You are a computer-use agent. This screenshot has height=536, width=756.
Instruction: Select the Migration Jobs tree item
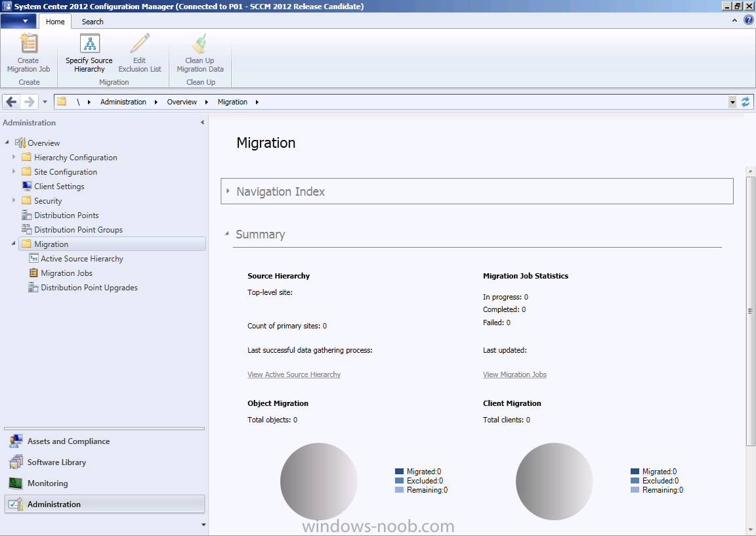(x=66, y=273)
